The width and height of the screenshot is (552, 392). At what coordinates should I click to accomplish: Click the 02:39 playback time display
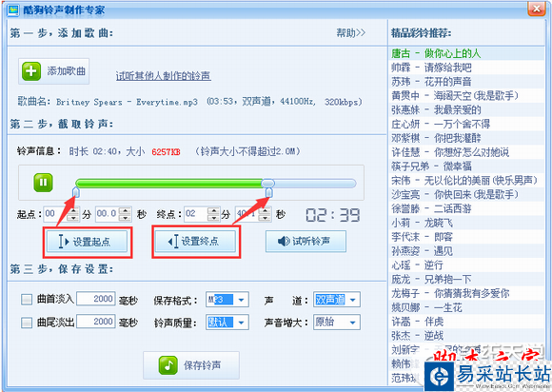click(x=333, y=215)
